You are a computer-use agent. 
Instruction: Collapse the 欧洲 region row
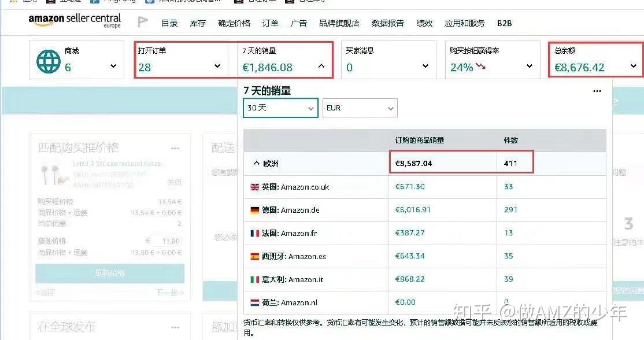256,164
